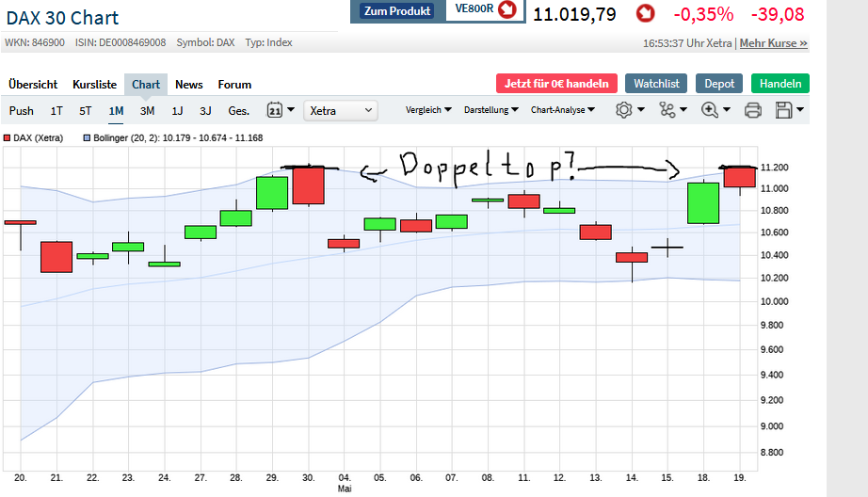The width and height of the screenshot is (868, 497).
Task: Click the red DAX (Xetra) legend swatch
Action: (x=8, y=137)
